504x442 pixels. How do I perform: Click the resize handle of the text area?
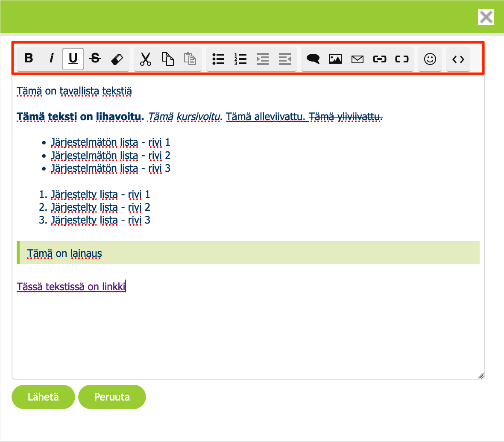(x=481, y=376)
